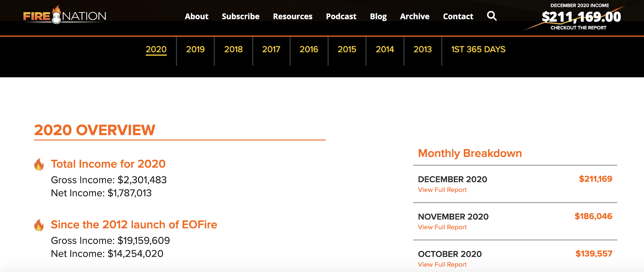
Task: Open the Resources menu
Action: click(x=293, y=16)
